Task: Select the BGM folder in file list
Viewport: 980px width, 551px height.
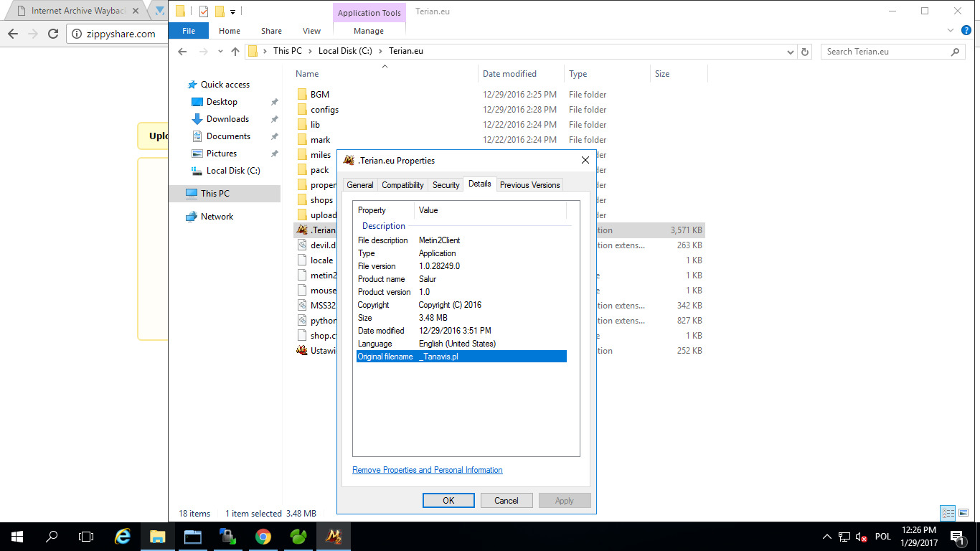Action: [320, 95]
